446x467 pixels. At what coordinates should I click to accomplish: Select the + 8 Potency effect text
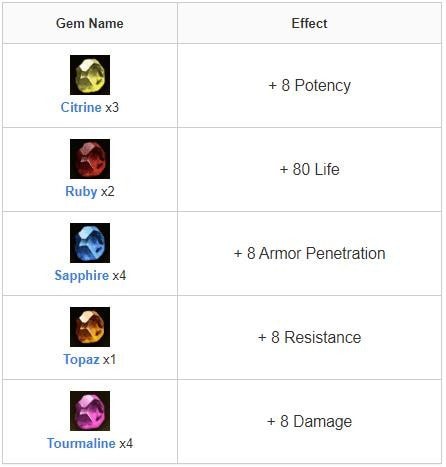coord(309,86)
